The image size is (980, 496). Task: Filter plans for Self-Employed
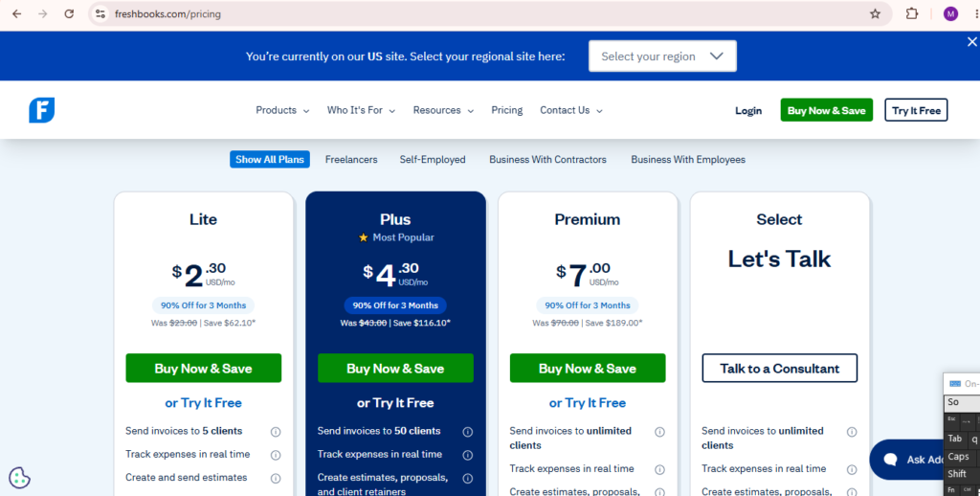[x=433, y=160]
